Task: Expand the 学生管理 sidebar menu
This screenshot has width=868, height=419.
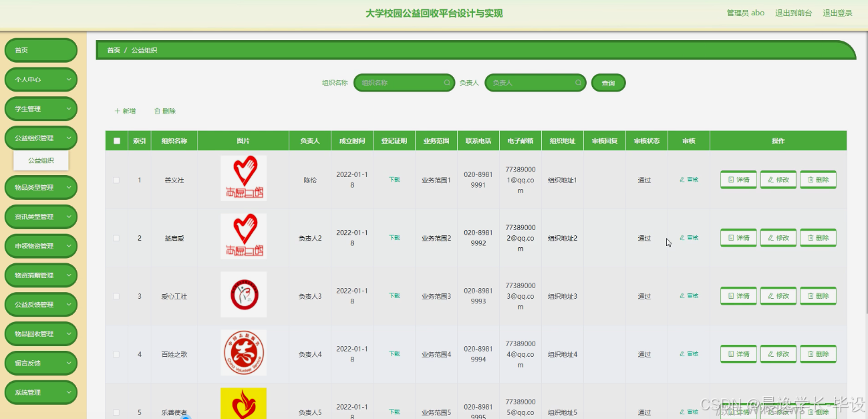Action: pyautogui.click(x=41, y=109)
